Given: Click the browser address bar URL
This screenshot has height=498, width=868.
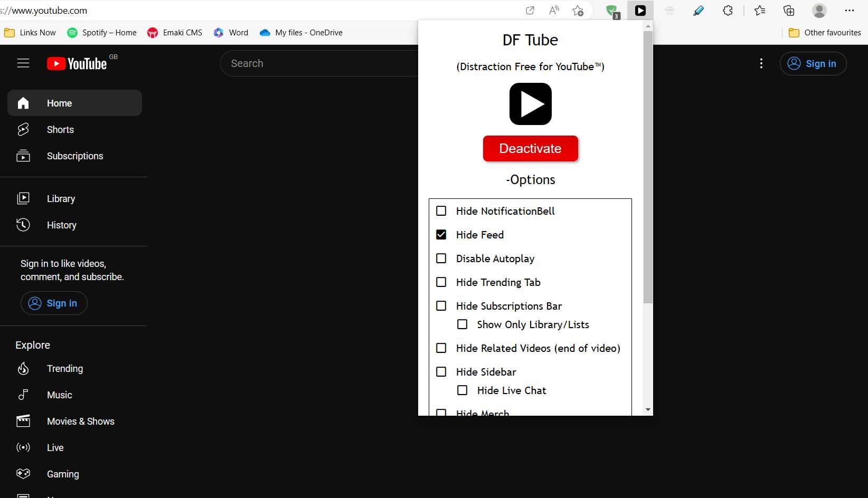Looking at the screenshot, I should coord(44,11).
